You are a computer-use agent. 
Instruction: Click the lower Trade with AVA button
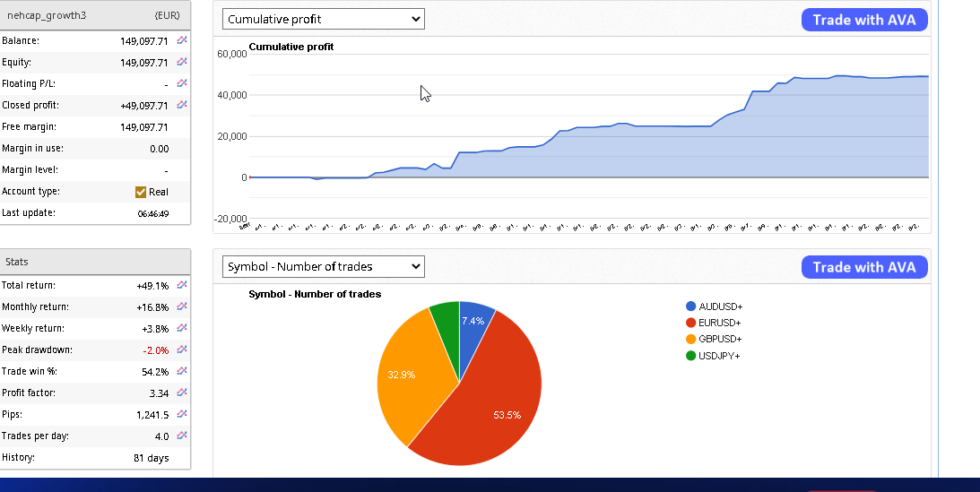863,267
